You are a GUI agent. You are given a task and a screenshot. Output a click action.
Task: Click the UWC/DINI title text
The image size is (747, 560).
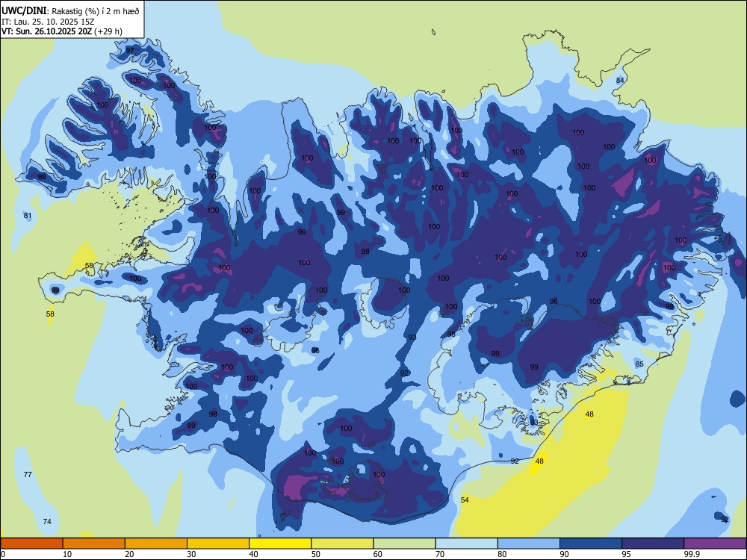[25, 10]
